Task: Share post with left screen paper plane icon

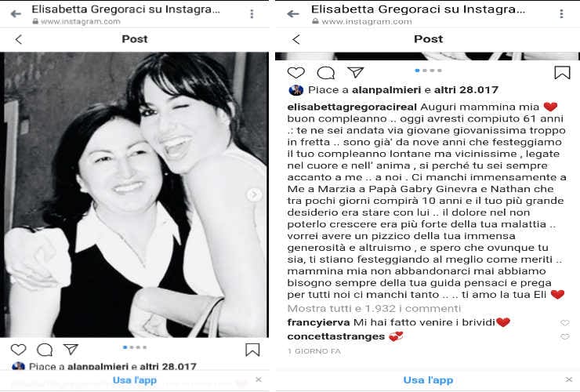Action: coord(71,349)
